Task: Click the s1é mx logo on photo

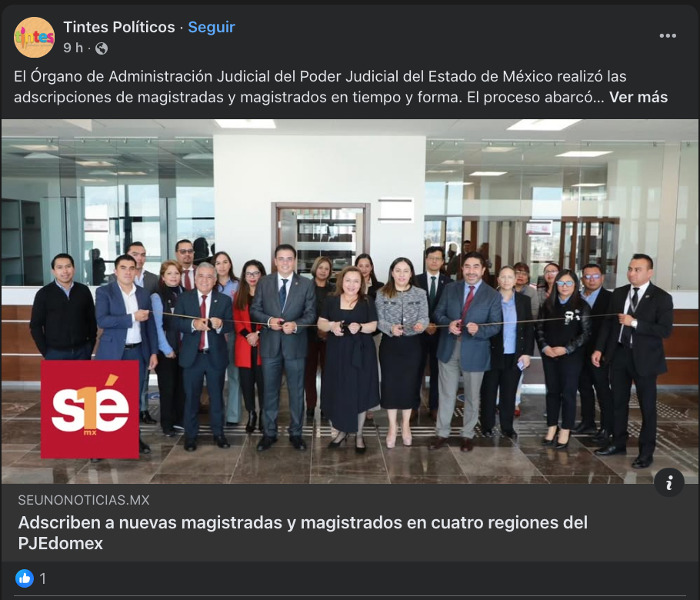Action: (x=90, y=409)
